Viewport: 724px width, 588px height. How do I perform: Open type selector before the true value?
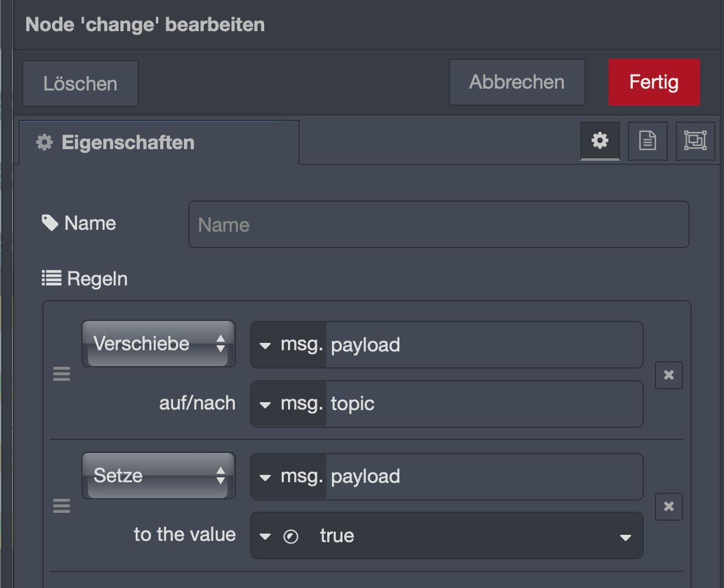(x=265, y=536)
